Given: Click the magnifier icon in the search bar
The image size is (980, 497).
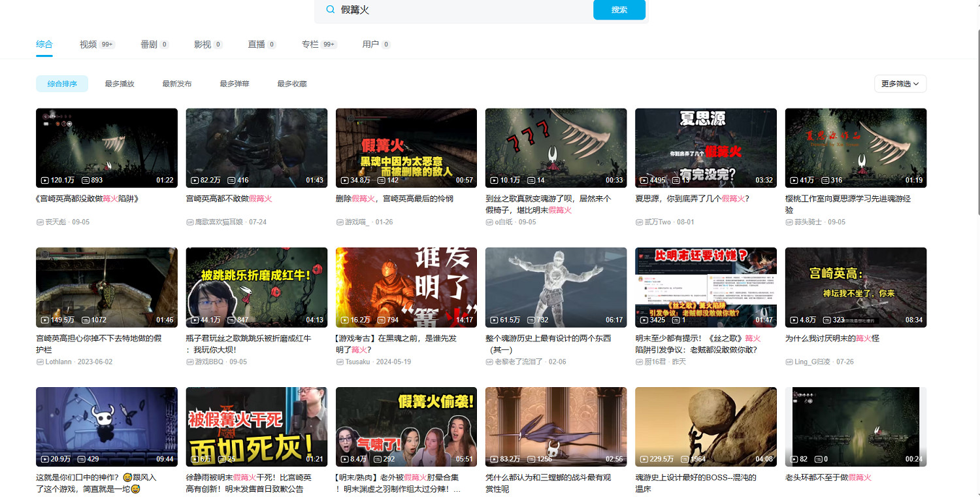Looking at the screenshot, I should tap(330, 10).
